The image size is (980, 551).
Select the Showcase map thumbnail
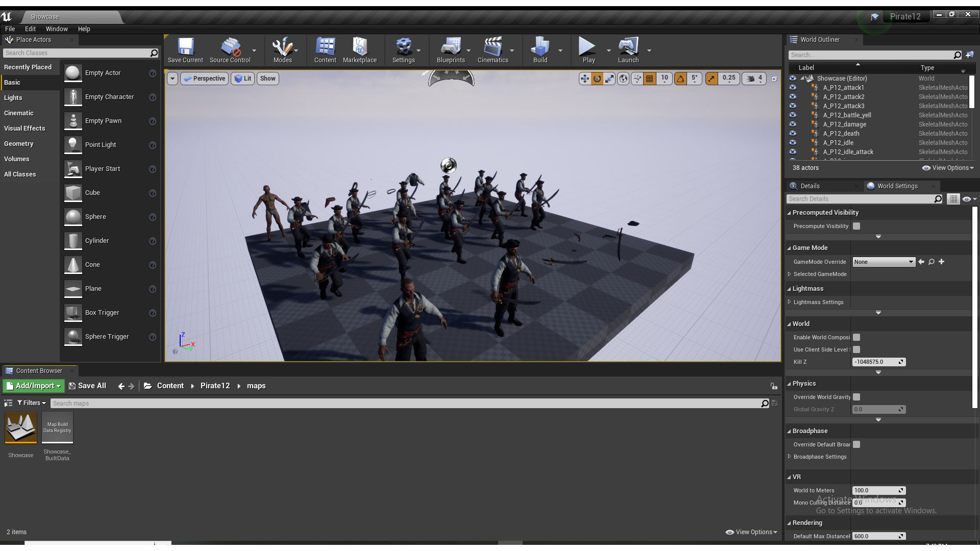[x=21, y=428]
